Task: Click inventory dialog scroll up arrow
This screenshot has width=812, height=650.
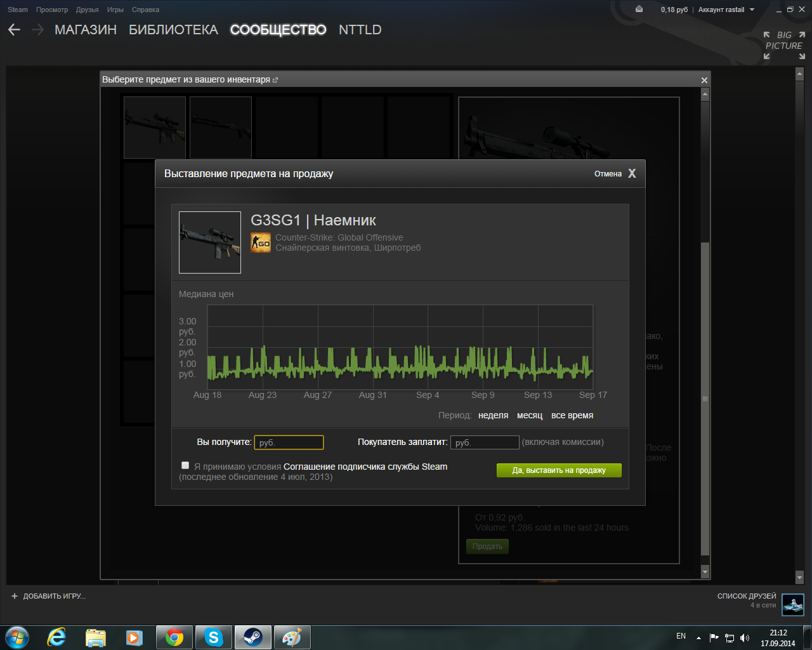Action: (x=705, y=94)
